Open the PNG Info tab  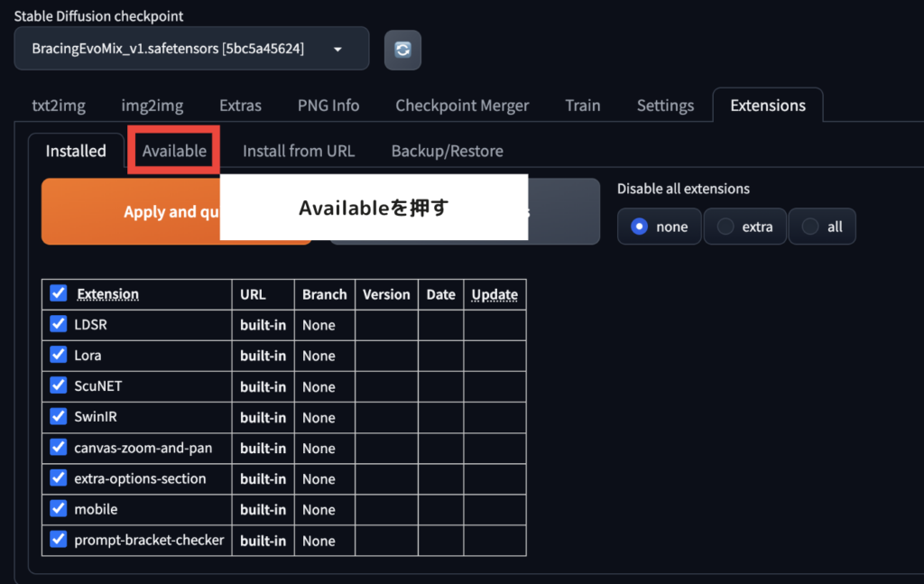click(328, 106)
